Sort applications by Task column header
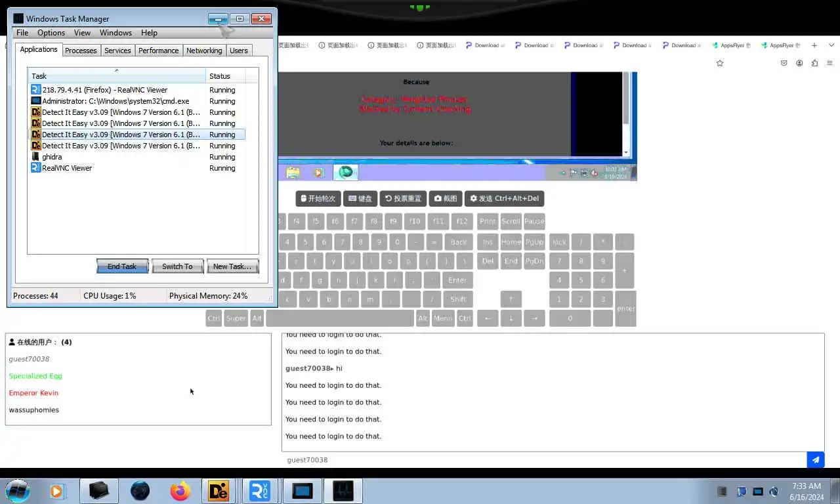The width and height of the screenshot is (840, 504). (x=117, y=76)
